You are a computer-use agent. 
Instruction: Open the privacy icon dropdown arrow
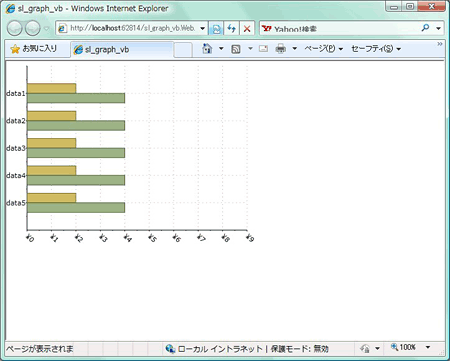point(377,349)
